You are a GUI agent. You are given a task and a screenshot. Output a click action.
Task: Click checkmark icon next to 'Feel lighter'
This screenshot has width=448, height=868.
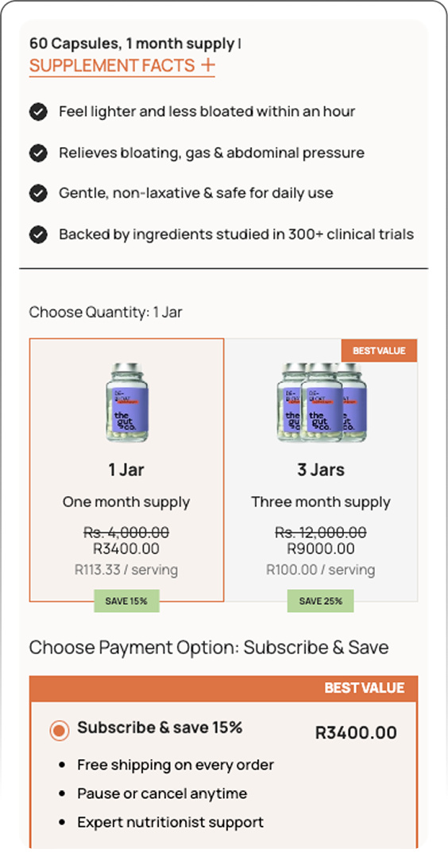38,112
